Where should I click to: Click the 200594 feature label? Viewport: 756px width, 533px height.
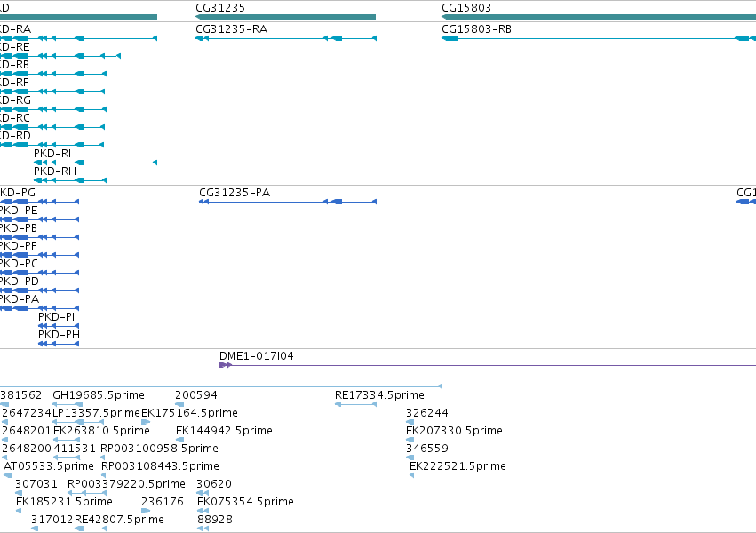(196, 395)
